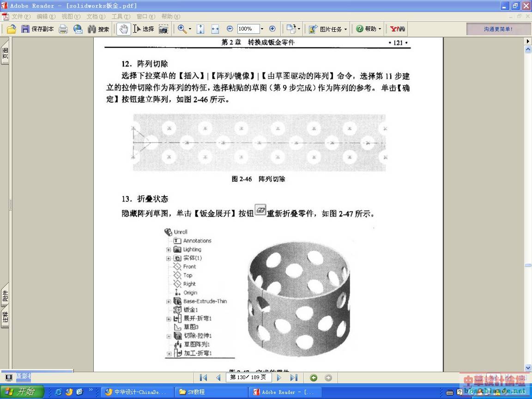Expand the zoom tool dropdown arrow
Viewport: 532px width, 399px height.
point(190,29)
